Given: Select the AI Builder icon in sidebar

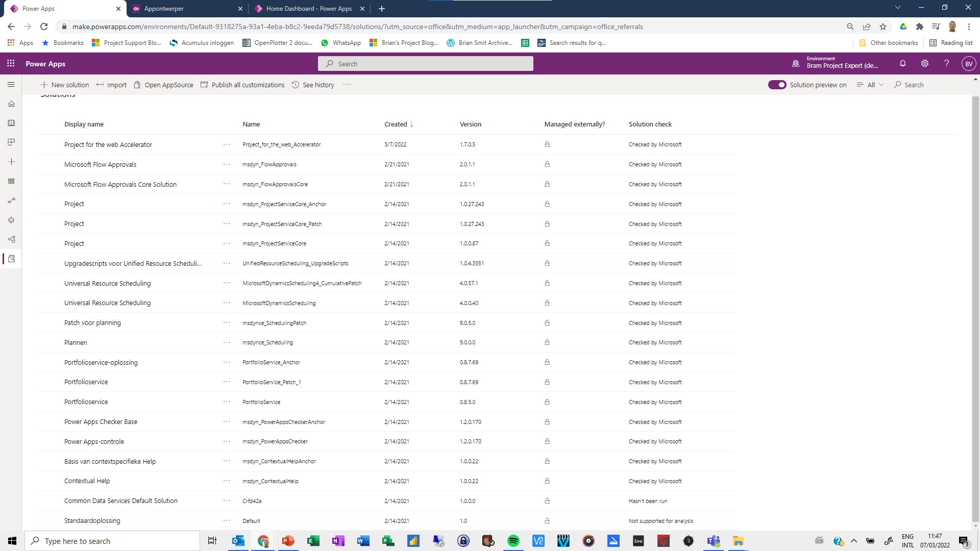Looking at the screenshot, I should click(11, 239).
